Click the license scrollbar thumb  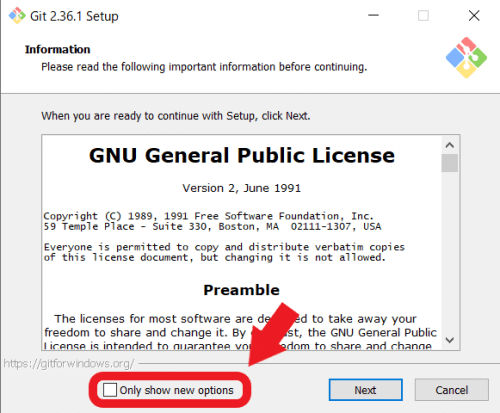click(450, 163)
